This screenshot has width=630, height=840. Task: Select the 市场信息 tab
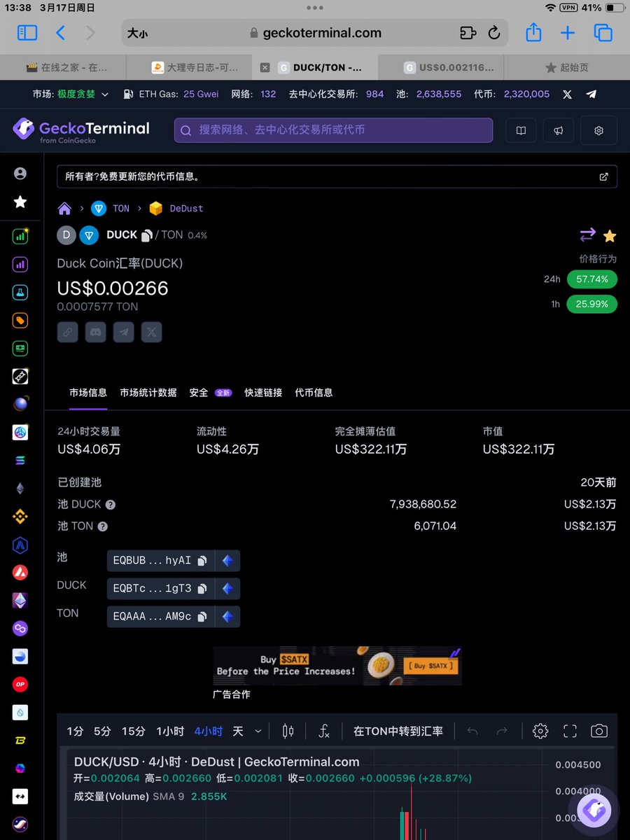(88, 393)
